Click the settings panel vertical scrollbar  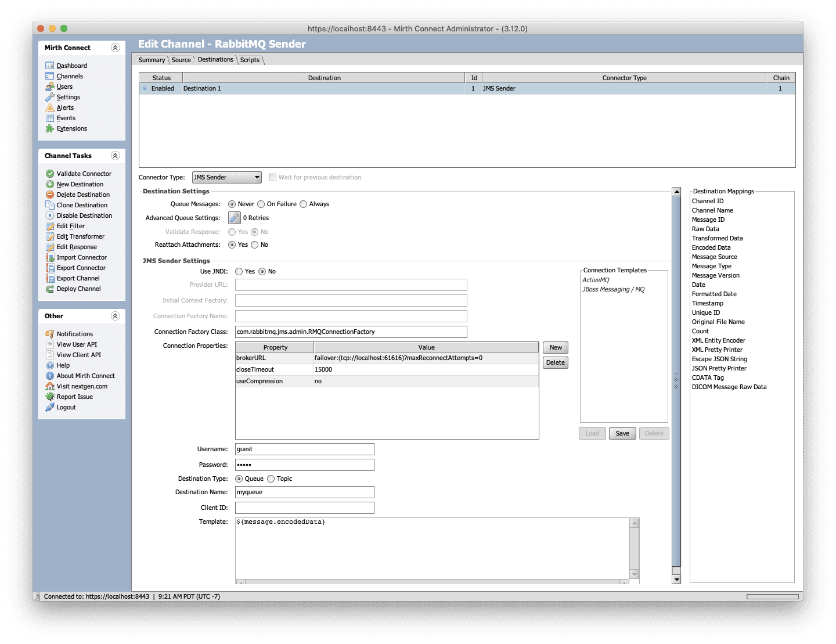[x=676, y=381]
